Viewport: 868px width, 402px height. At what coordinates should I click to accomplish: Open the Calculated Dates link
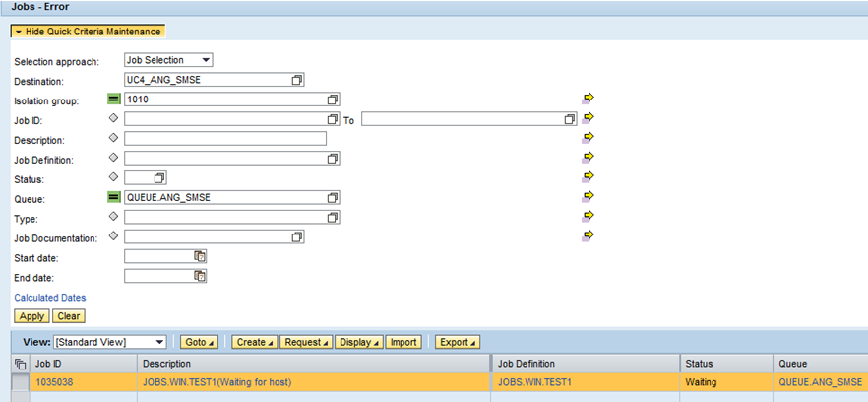point(49,297)
